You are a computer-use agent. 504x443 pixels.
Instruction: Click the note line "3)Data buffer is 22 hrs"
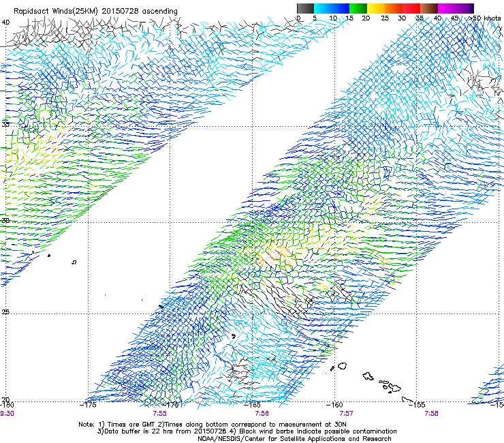[247, 431]
